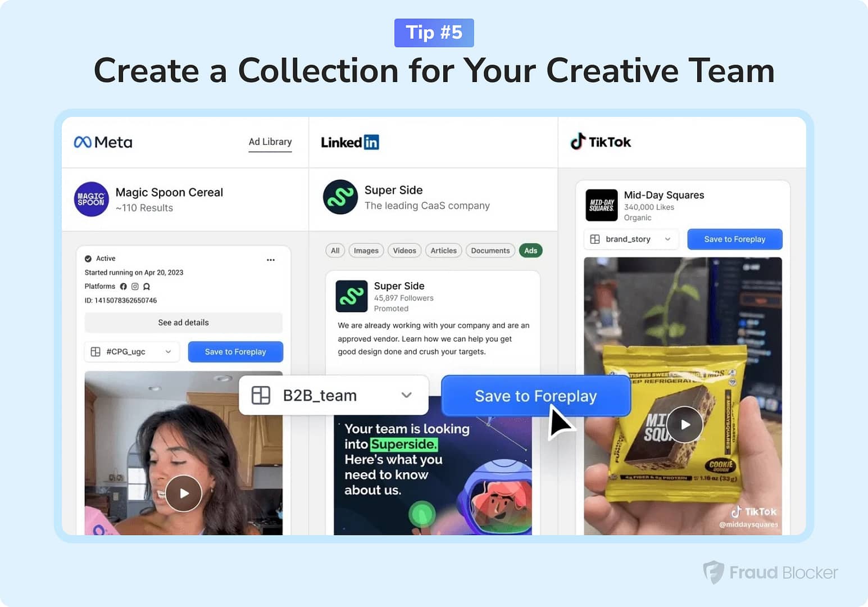Click the Facebook platform icon
The width and height of the screenshot is (868, 607).
click(124, 287)
